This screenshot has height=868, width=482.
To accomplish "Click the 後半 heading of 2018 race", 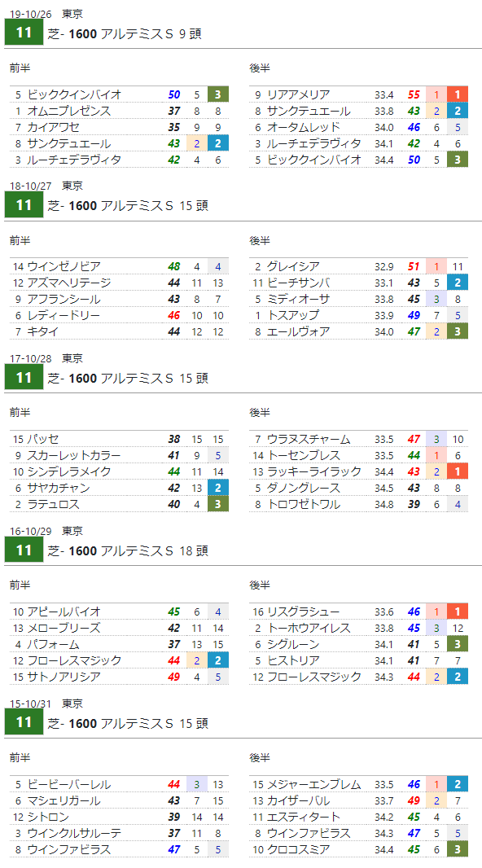I will coord(260,240).
